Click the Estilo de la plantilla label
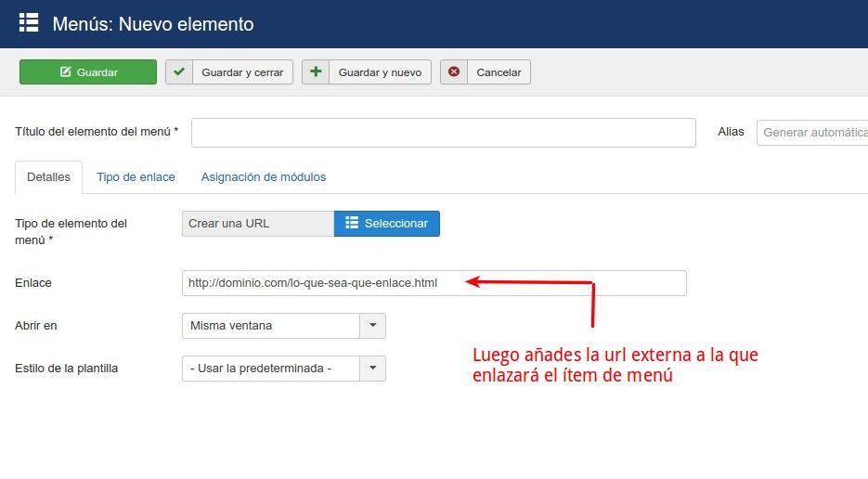 67,369
